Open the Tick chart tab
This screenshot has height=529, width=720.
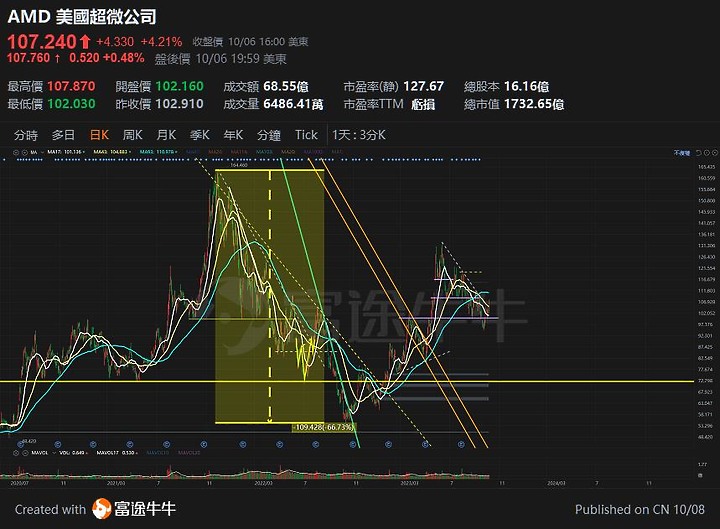(x=306, y=135)
